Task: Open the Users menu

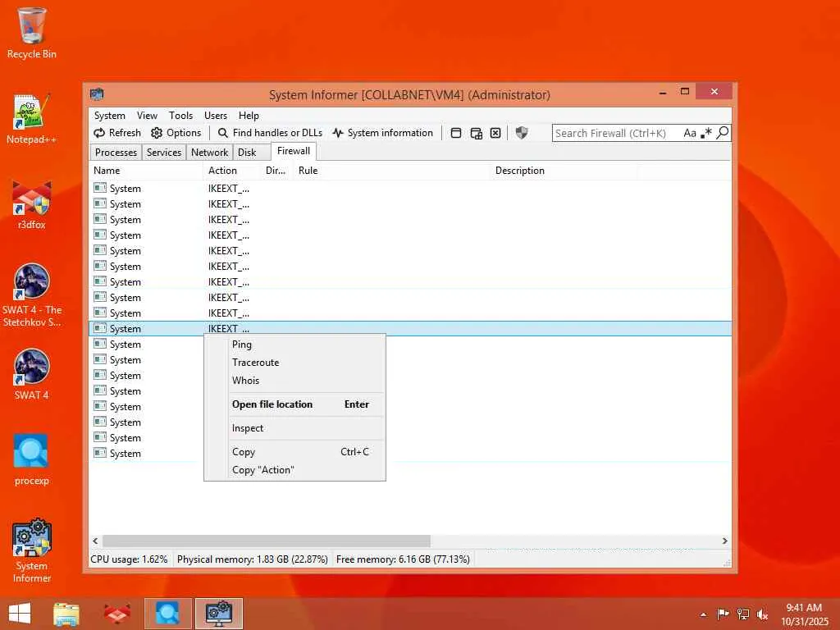Action: [216, 115]
